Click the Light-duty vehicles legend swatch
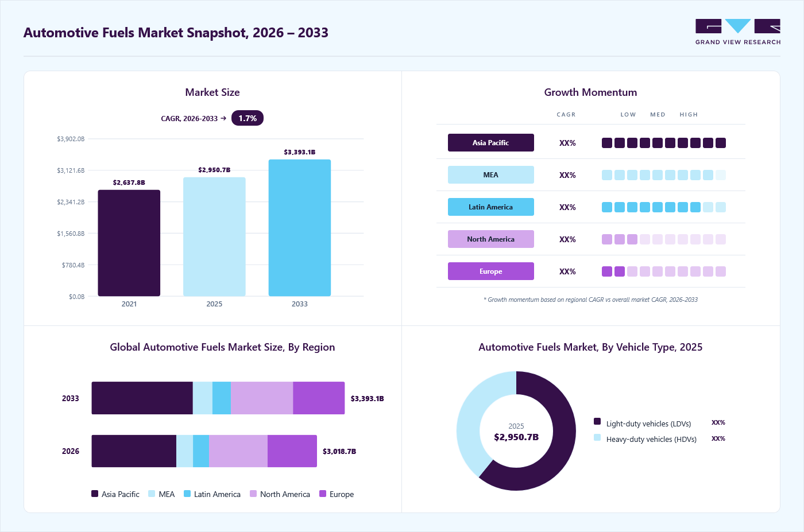 (x=597, y=422)
